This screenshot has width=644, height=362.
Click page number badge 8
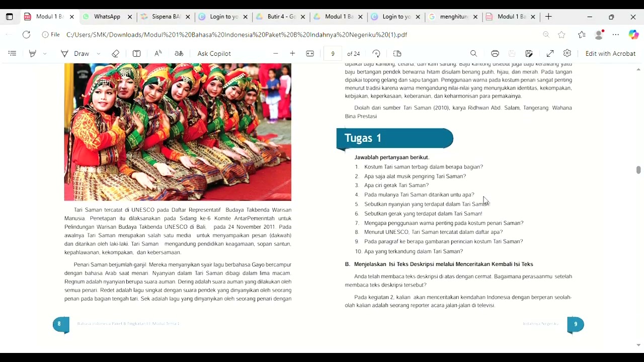[60, 324]
